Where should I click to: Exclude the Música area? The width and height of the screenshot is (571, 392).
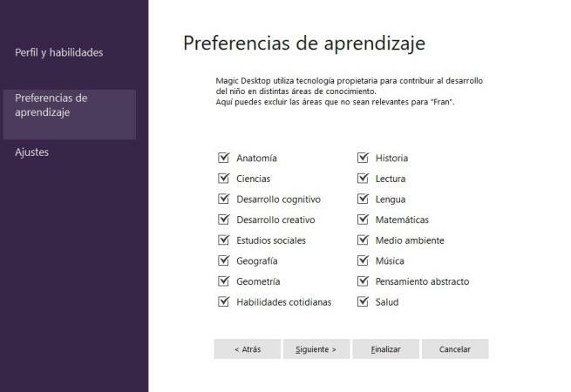[x=362, y=260]
